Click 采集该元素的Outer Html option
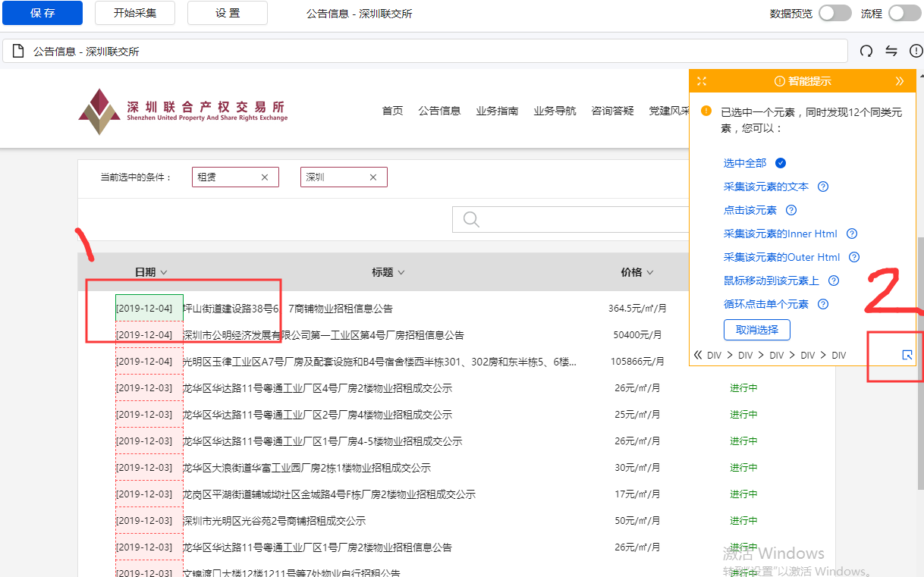924x577 pixels. pyautogui.click(x=782, y=257)
